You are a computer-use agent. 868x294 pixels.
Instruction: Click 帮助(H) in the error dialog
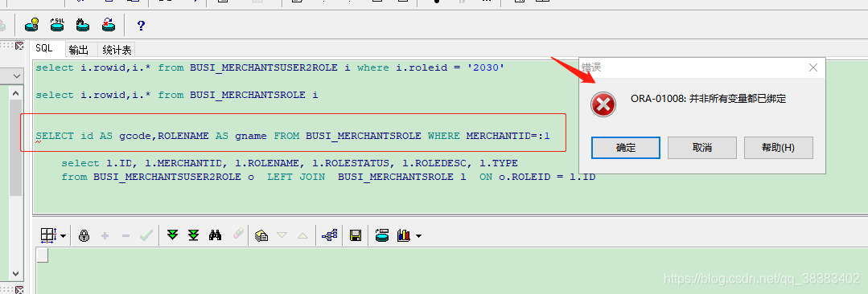coord(779,148)
